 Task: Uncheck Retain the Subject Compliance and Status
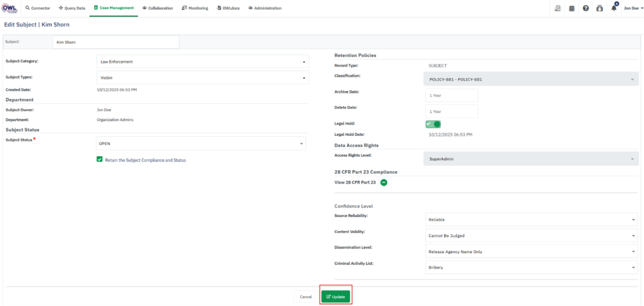click(x=100, y=160)
